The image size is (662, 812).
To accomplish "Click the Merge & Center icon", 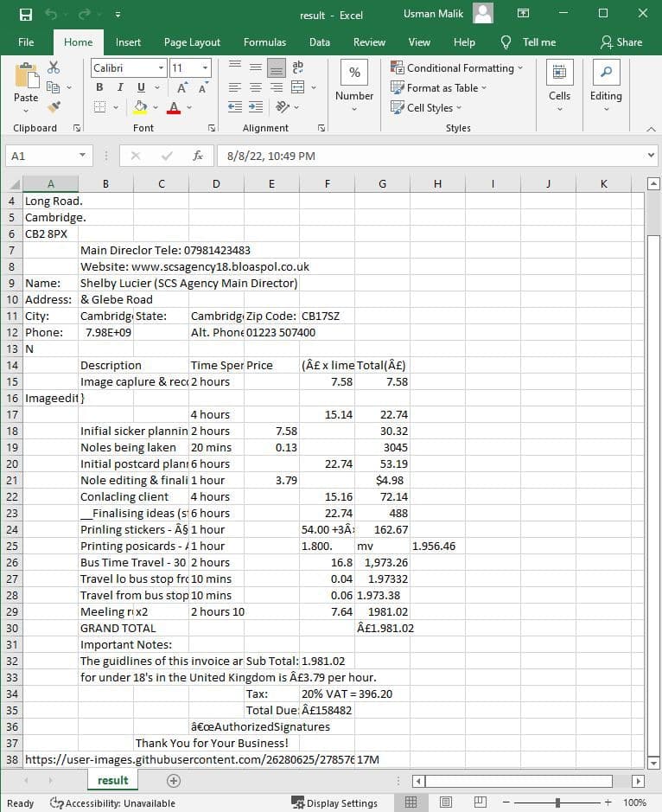I will [298, 87].
